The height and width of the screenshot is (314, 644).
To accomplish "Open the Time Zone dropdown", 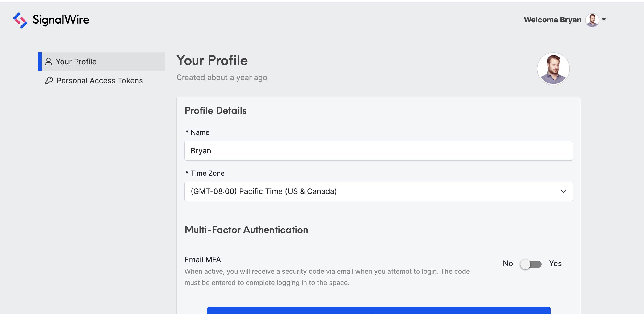I will pos(379,191).
